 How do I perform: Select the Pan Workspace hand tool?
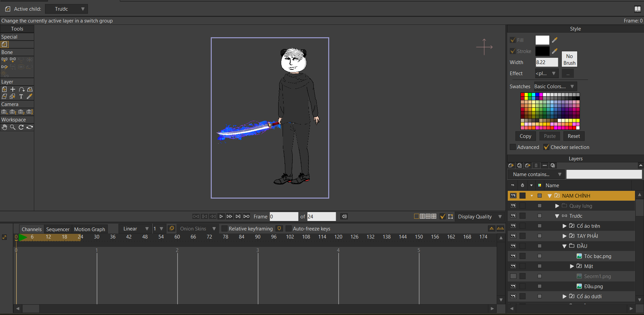pos(4,127)
